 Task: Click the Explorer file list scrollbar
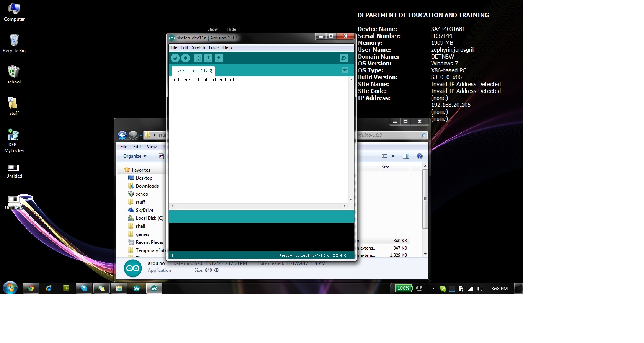click(425, 199)
